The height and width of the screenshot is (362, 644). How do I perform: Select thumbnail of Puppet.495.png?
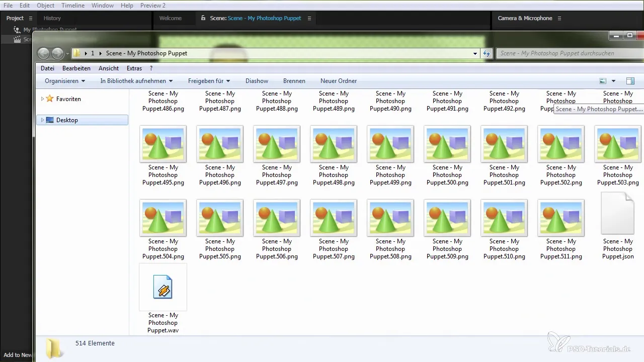[163, 144]
